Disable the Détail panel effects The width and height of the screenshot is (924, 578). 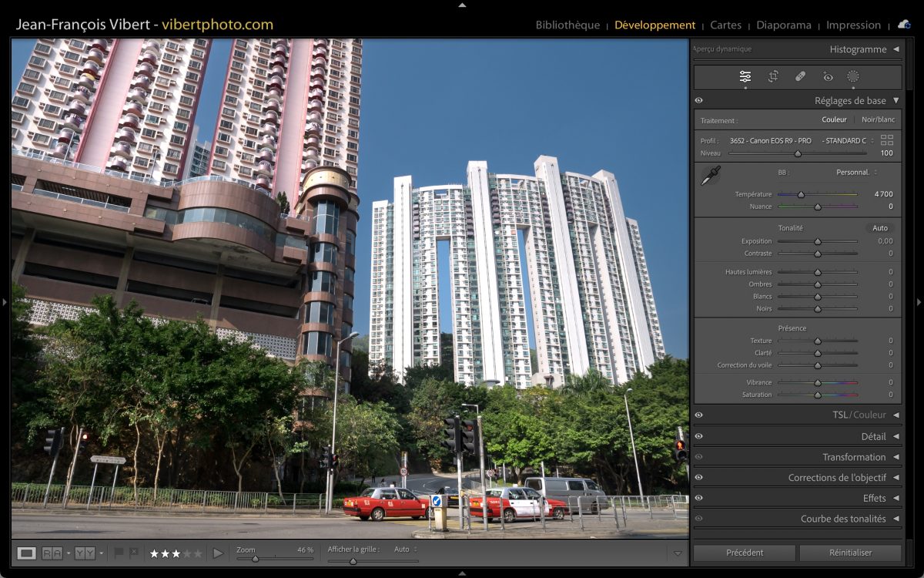pyautogui.click(x=699, y=436)
